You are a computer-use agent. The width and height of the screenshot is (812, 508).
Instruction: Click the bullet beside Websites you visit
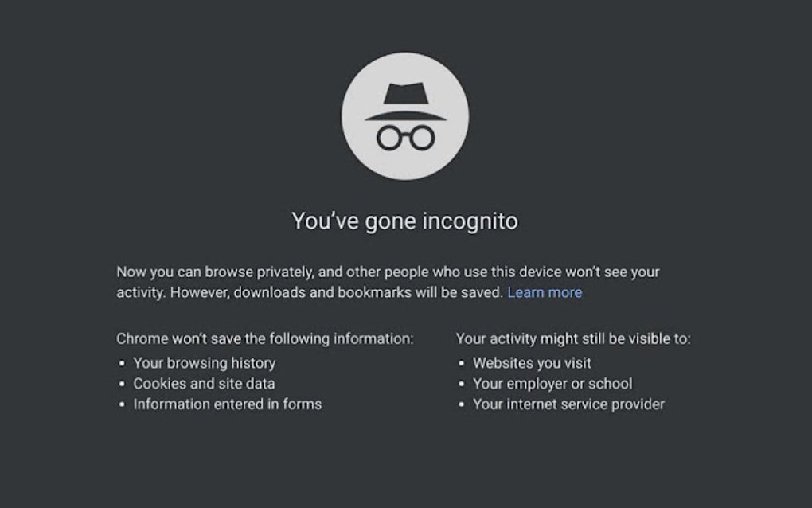click(461, 364)
